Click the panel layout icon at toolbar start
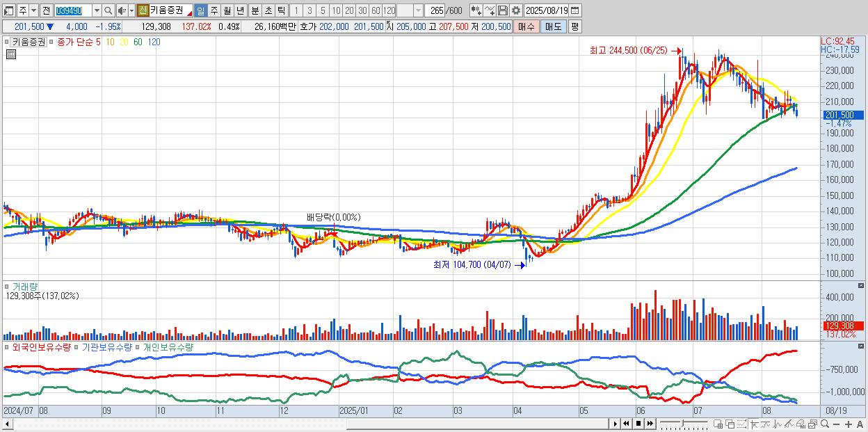868x432 pixels. click(8, 10)
